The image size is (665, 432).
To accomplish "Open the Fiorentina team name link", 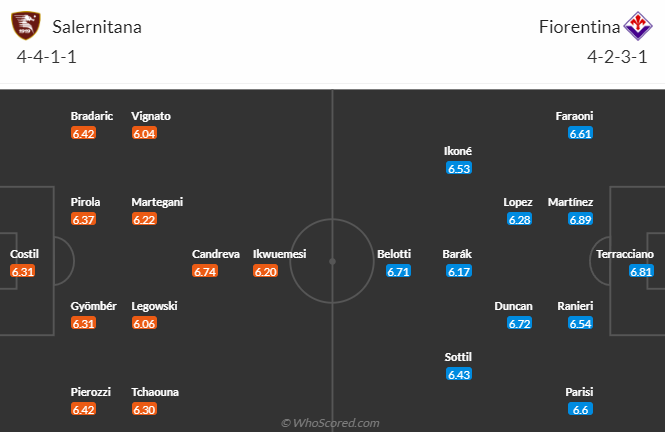I will (575, 27).
